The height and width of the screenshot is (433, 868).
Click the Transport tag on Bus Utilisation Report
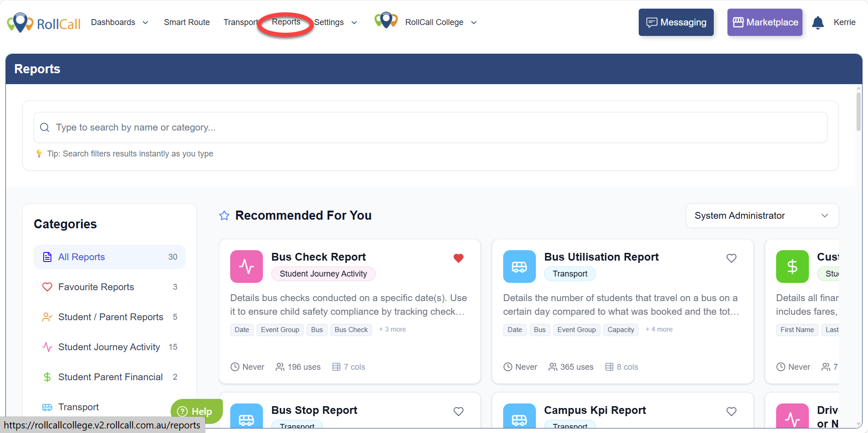(x=570, y=274)
